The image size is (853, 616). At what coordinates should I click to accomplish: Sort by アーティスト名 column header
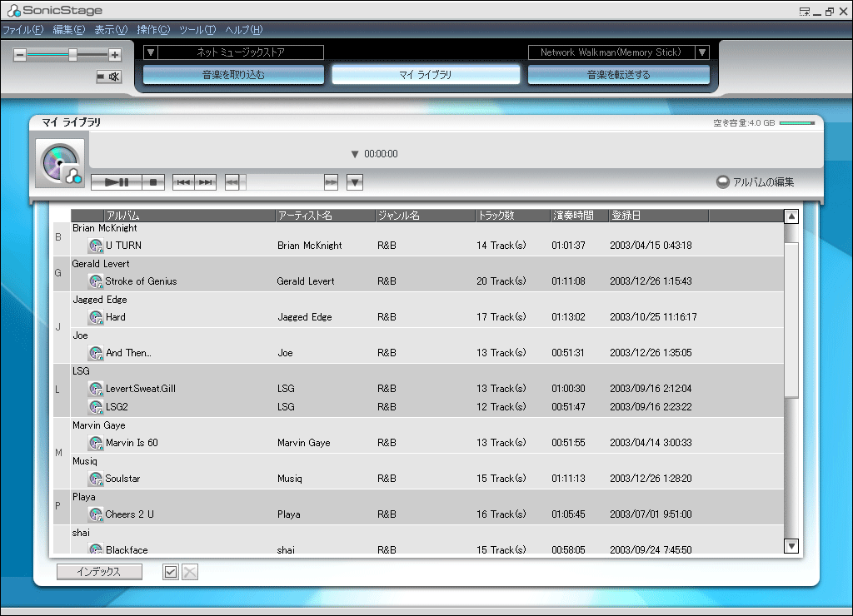(x=326, y=216)
